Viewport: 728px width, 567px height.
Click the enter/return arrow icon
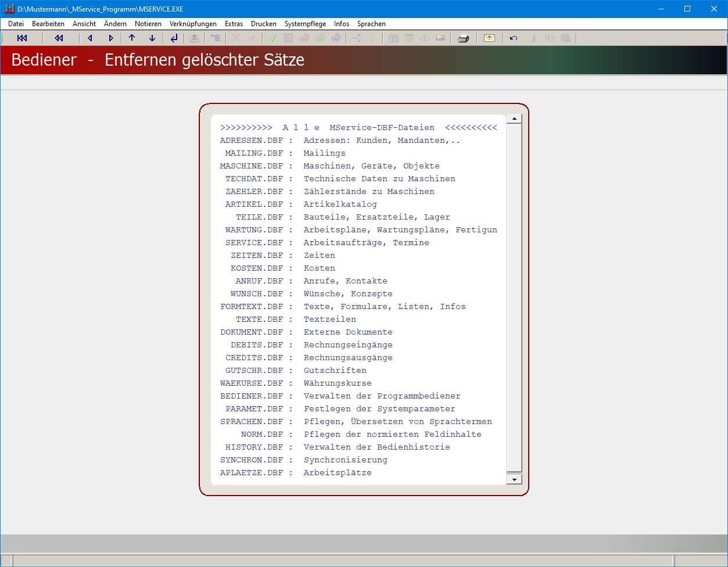(x=174, y=38)
